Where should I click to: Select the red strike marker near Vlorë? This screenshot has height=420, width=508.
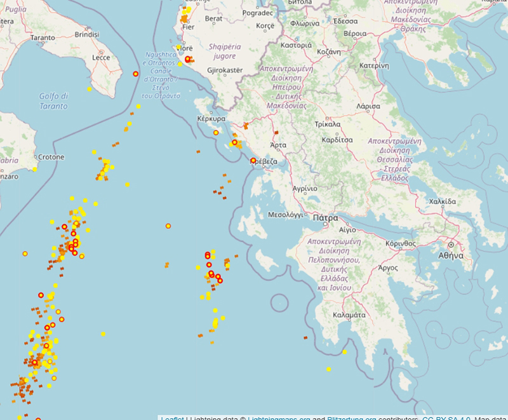(x=187, y=59)
